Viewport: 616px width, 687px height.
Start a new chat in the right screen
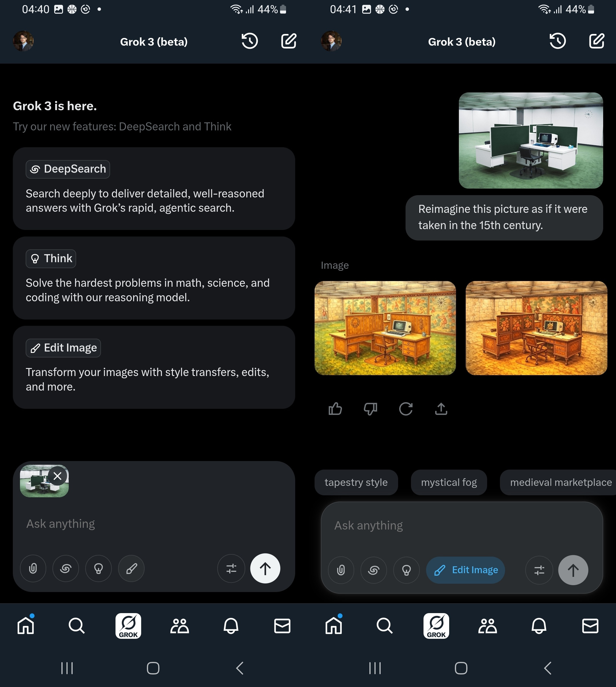point(597,41)
